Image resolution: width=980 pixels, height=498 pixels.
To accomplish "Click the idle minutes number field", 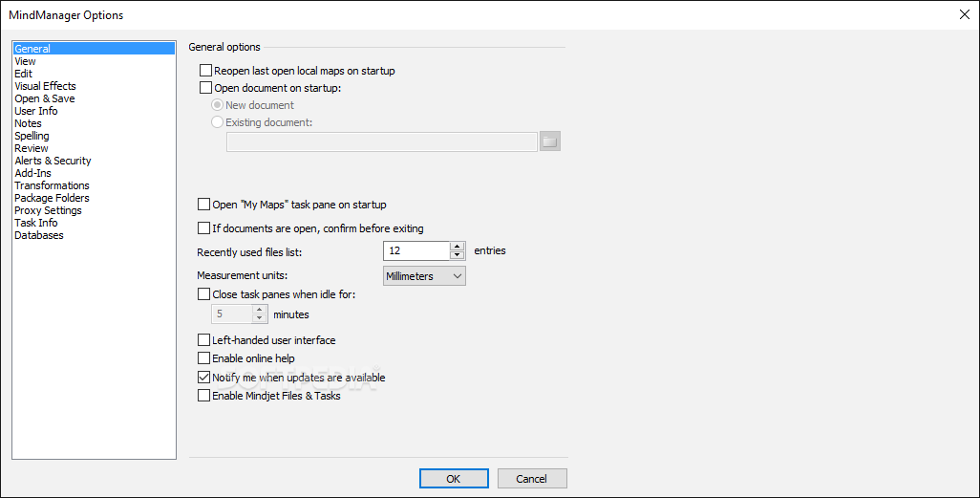I will [x=232, y=314].
